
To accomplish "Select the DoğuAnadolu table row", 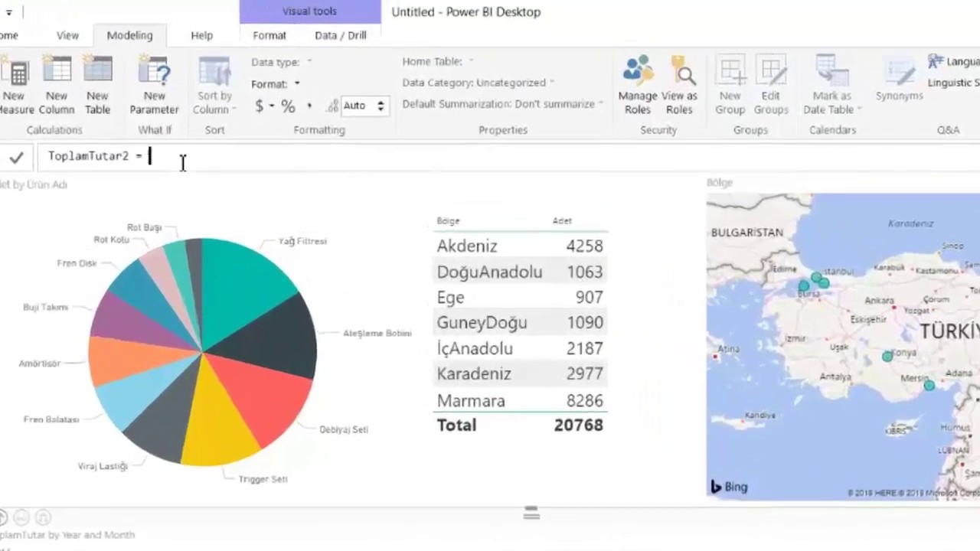I will tap(520, 272).
